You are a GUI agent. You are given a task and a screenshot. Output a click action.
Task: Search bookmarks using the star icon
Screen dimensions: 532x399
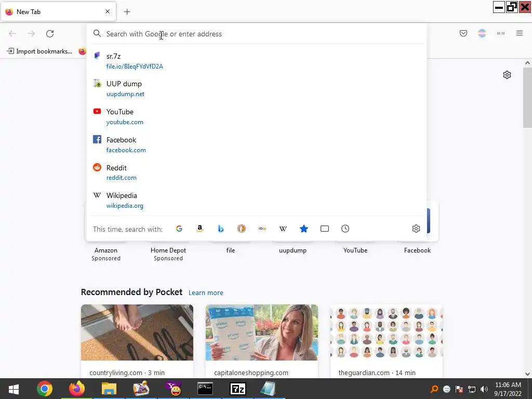pyautogui.click(x=303, y=229)
